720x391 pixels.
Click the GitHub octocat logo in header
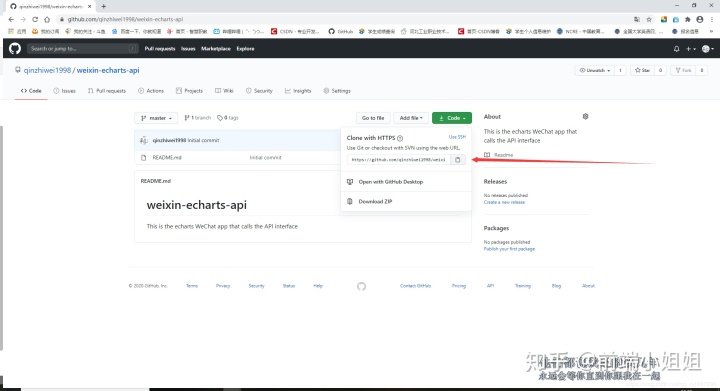[15, 49]
